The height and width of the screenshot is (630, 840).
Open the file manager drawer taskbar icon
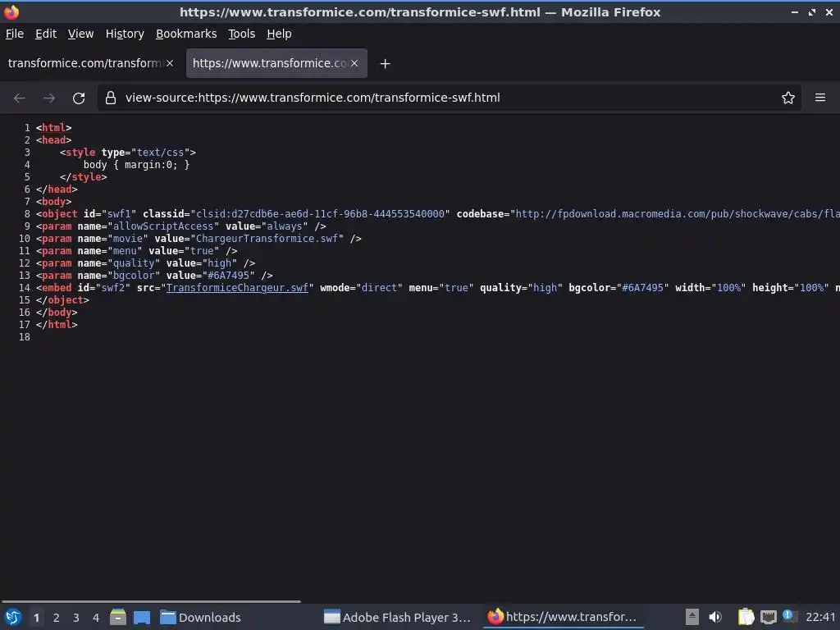pyautogui.click(x=118, y=617)
